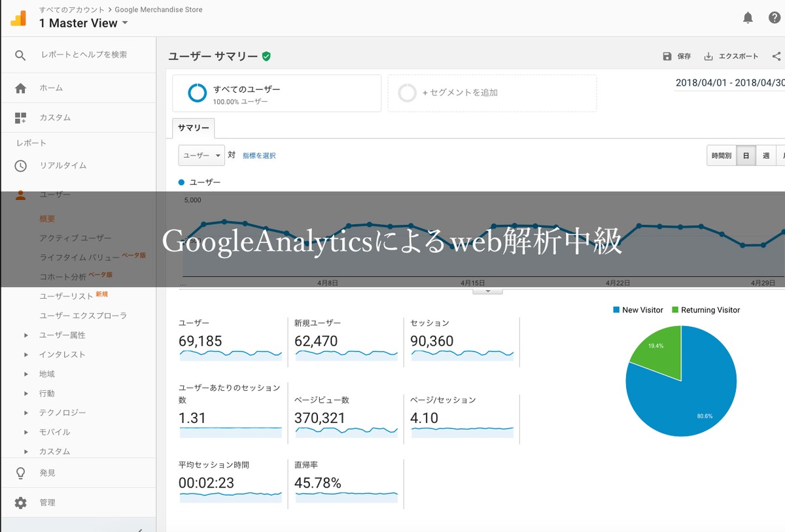Open the Admin gear icon
785x532 pixels.
pos(21,503)
